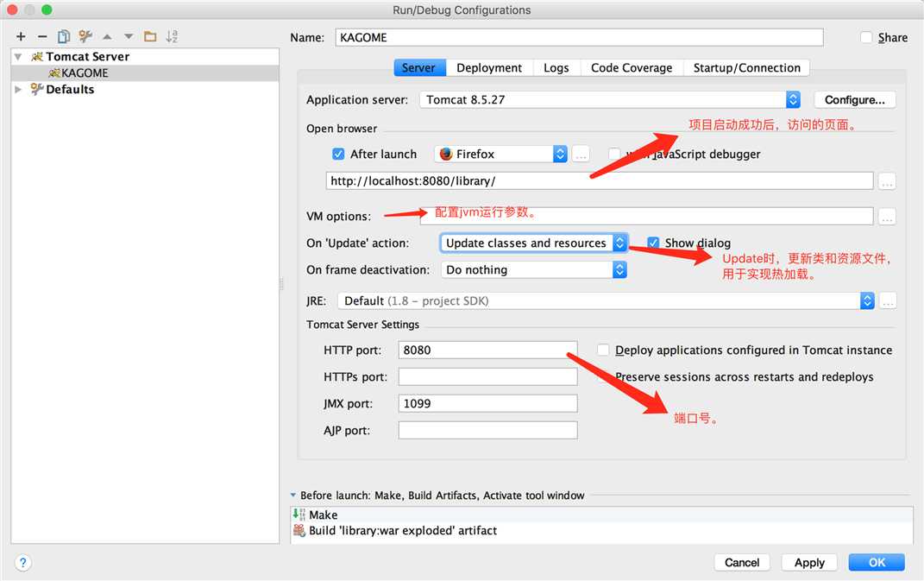Switch to Deployment tab
924x581 pixels.
tap(489, 68)
